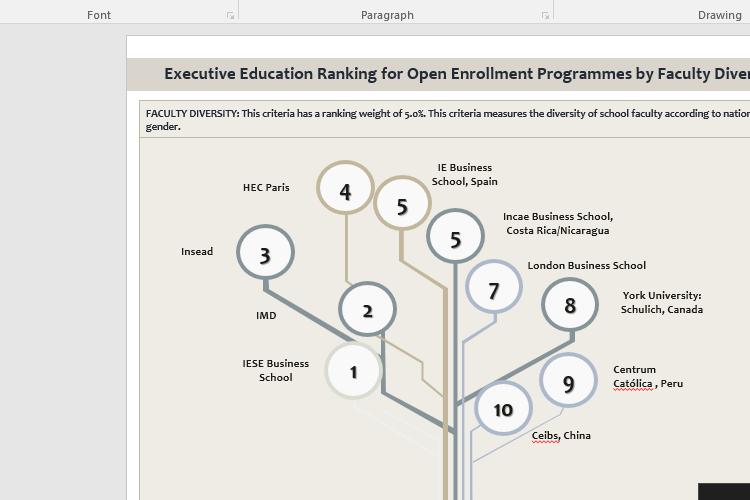Select the number 5 circle beside IE Business School
Viewport: 750px width, 500px height.
pos(402,203)
